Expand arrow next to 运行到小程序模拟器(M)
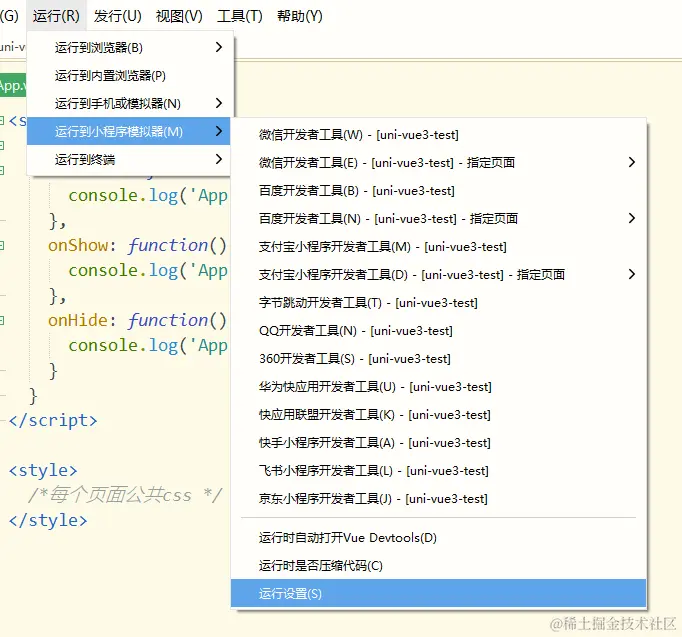Image resolution: width=682 pixels, height=637 pixels. pos(219,131)
